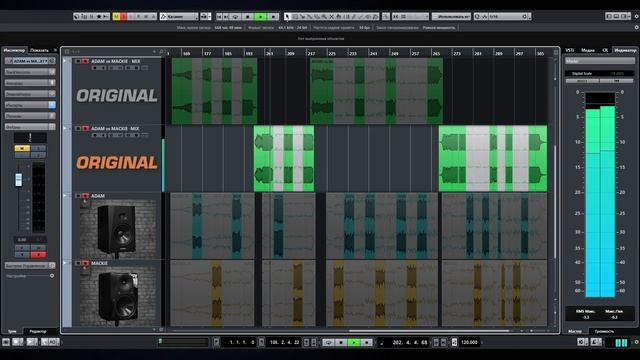The image size is (640, 360).
Task: Click the Stop button in top toolbar
Action: click(x=248, y=17)
